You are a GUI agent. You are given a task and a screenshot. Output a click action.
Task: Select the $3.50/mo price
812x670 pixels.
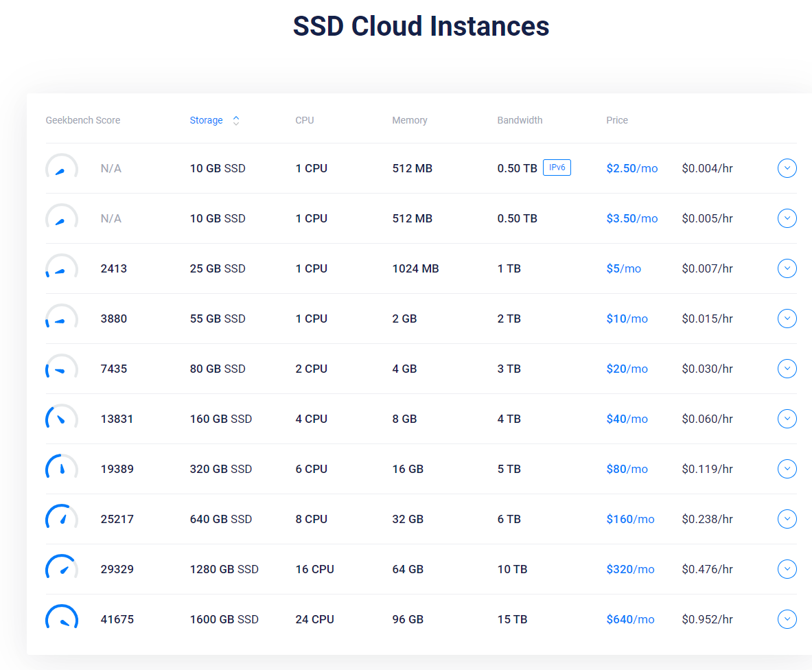631,218
